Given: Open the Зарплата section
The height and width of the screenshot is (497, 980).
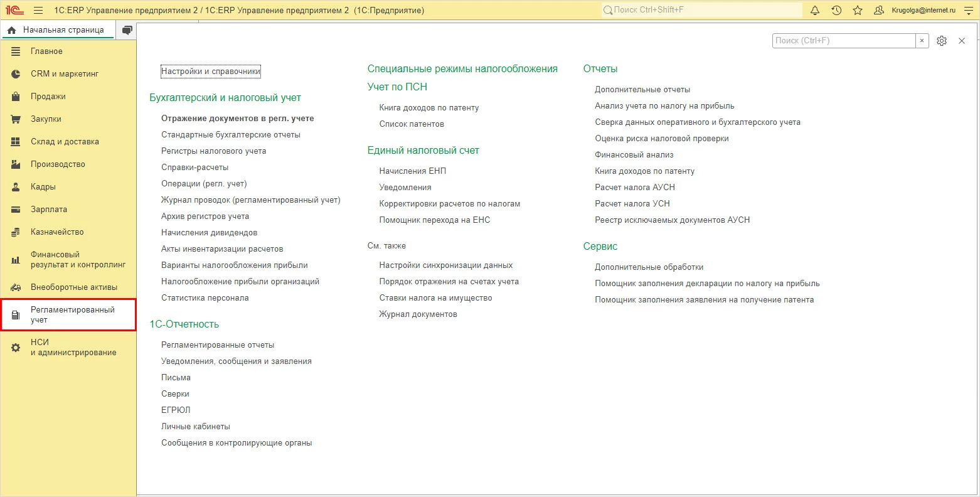Looking at the screenshot, I should (x=49, y=210).
